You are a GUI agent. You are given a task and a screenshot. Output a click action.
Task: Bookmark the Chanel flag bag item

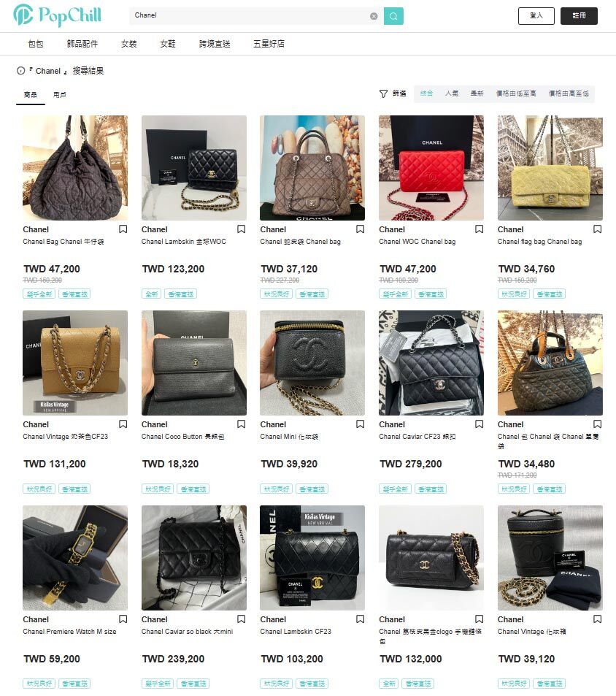pyautogui.click(x=597, y=229)
